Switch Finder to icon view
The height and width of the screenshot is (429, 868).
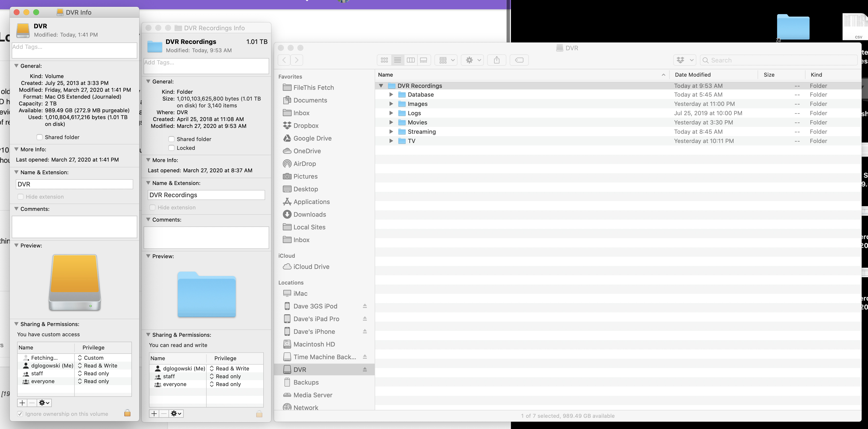384,60
